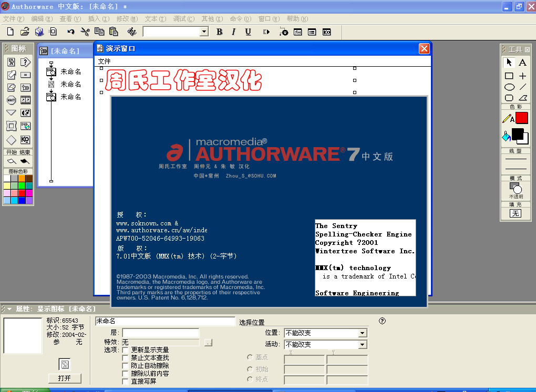
Task: Select the 初始 radio button
Action: tap(250, 369)
